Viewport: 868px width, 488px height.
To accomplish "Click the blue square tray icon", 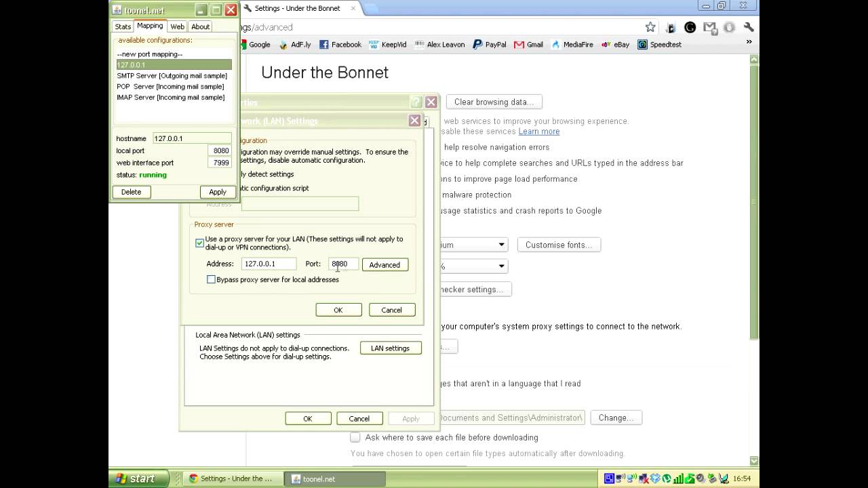I will (x=609, y=479).
